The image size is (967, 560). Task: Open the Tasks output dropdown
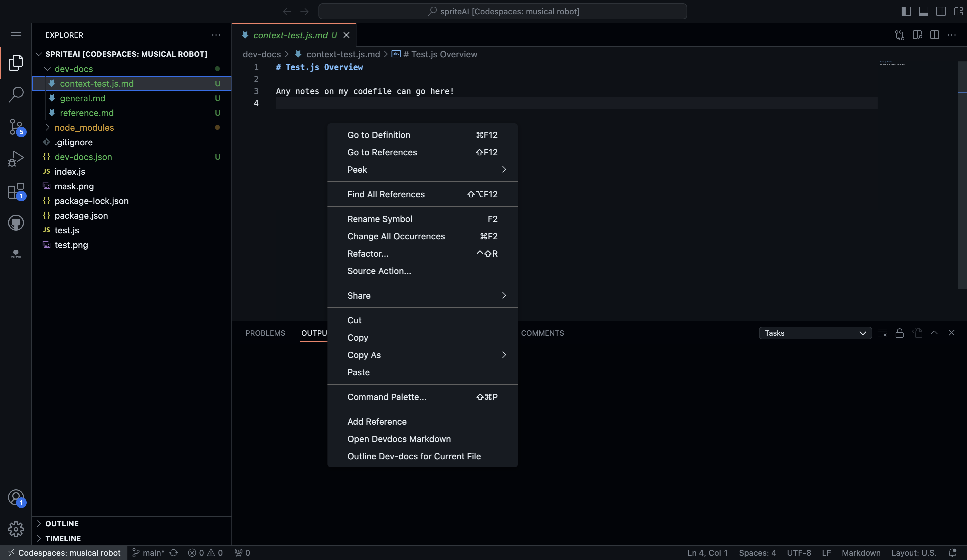(x=815, y=333)
